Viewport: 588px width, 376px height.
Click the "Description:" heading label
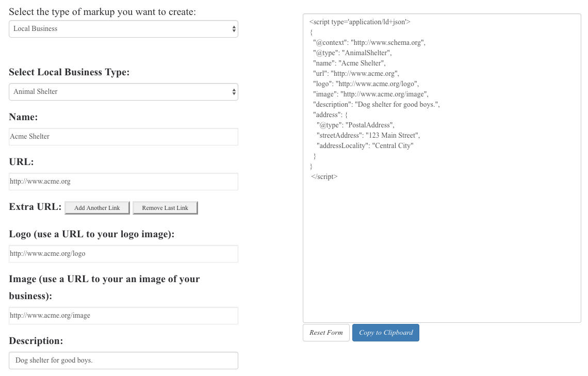36,341
